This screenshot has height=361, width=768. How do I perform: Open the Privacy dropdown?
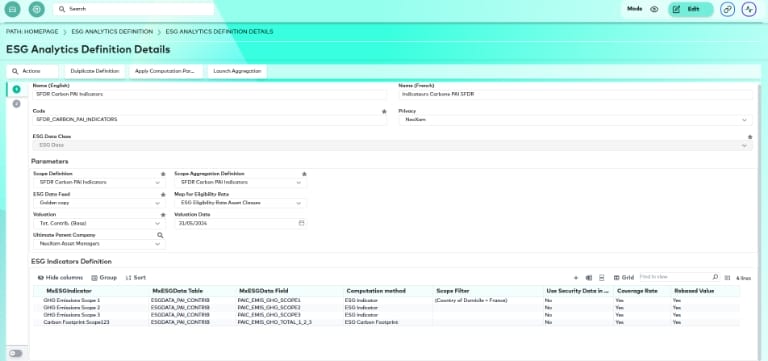576,120
